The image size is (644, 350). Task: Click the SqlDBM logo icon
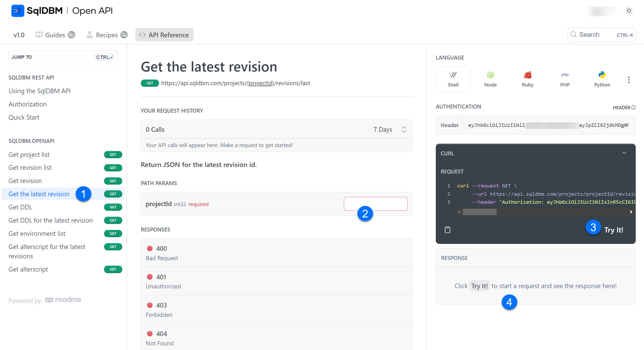18,11
